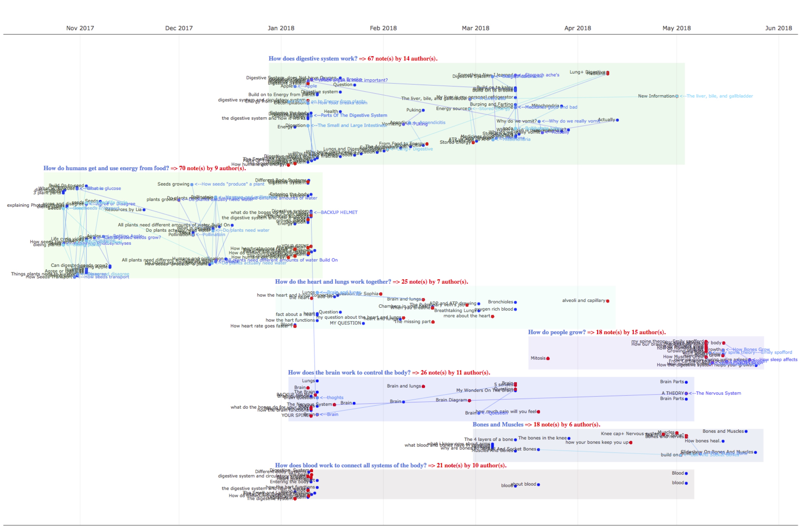Open the 'Seeds growing' note marker
804x532 pixels.
click(x=192, y=185)
